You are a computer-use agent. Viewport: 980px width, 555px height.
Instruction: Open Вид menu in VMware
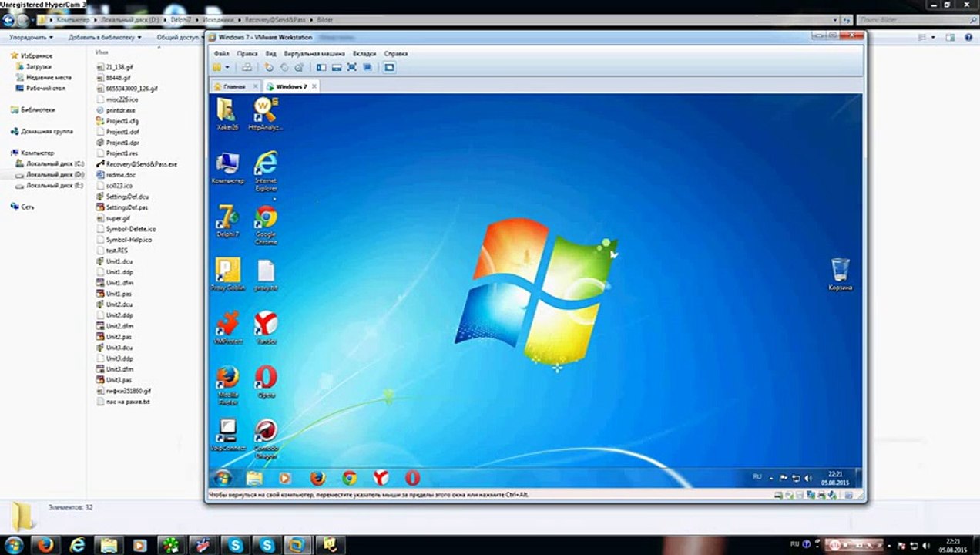pos(270,54)
